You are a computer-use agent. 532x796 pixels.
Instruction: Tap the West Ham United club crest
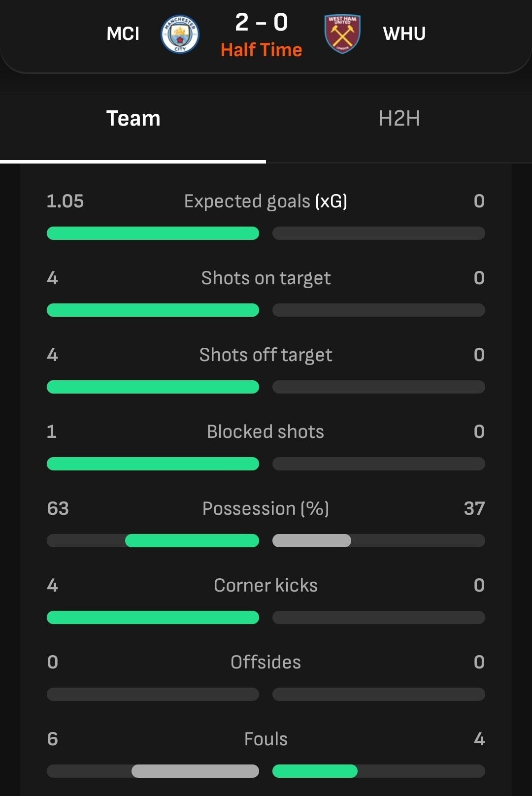pos(342,34)
